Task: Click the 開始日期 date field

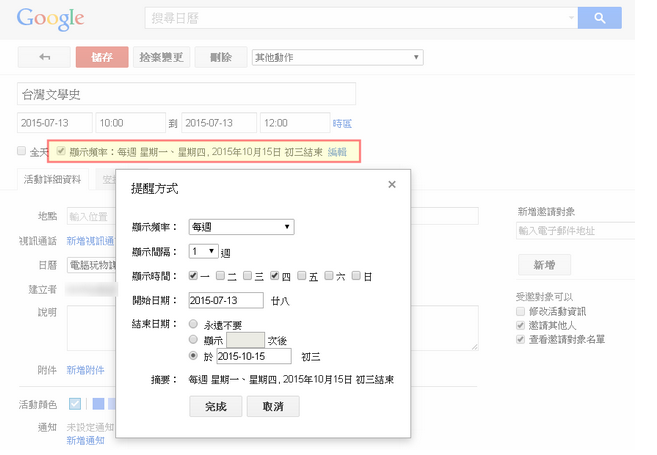Action: point(226,300)
